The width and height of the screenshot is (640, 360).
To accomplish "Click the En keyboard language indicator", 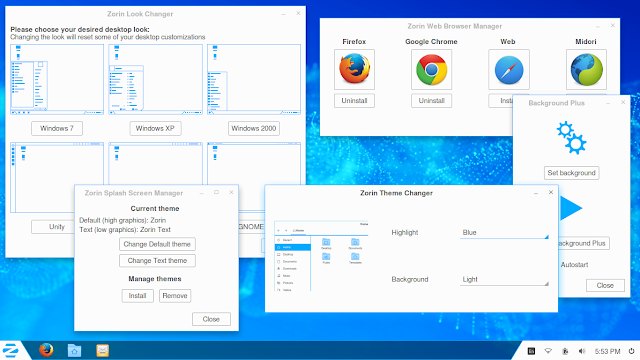I will 531,351.
